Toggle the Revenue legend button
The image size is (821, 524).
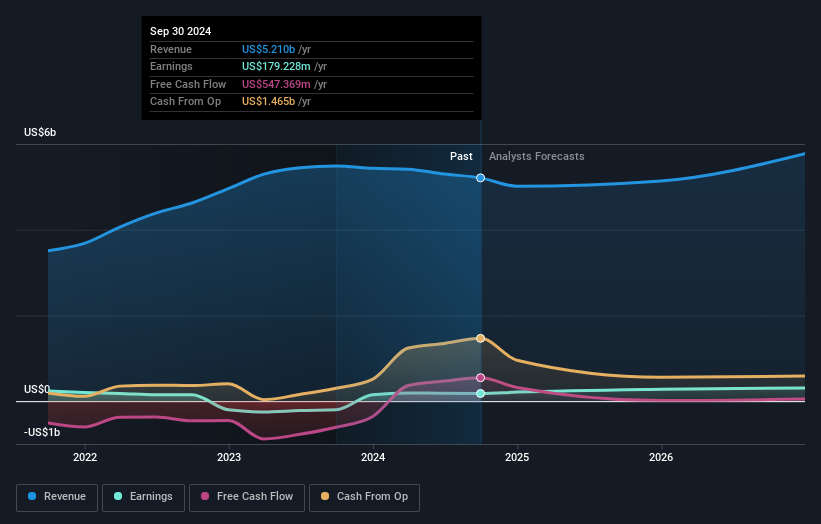[57, 497]
